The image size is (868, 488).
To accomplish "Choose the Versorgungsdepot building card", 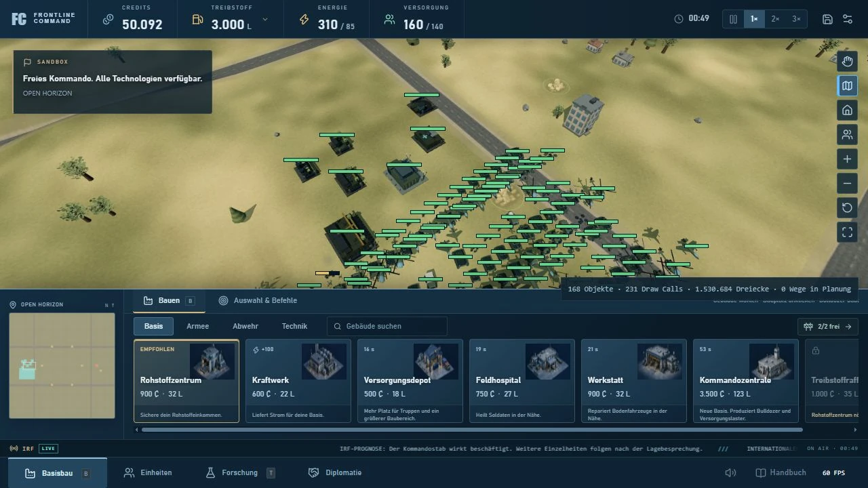I will [x=410, y=381].
